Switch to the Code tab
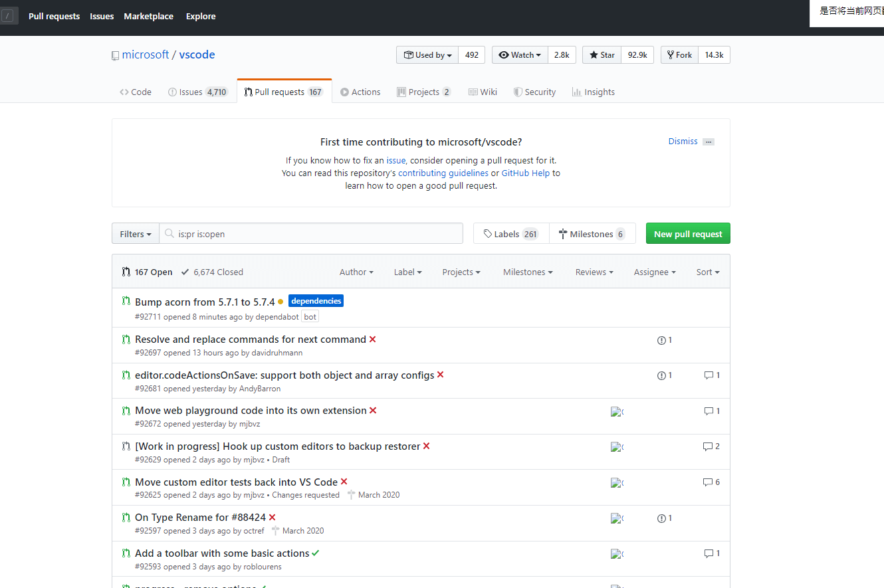The image size is (884, 588). [136, 92]
